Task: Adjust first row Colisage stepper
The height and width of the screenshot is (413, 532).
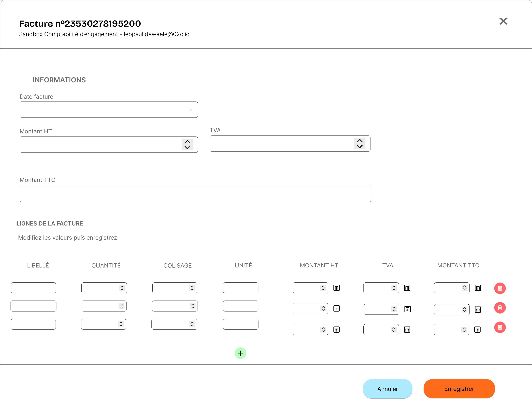Action: [x=192, y=288]
